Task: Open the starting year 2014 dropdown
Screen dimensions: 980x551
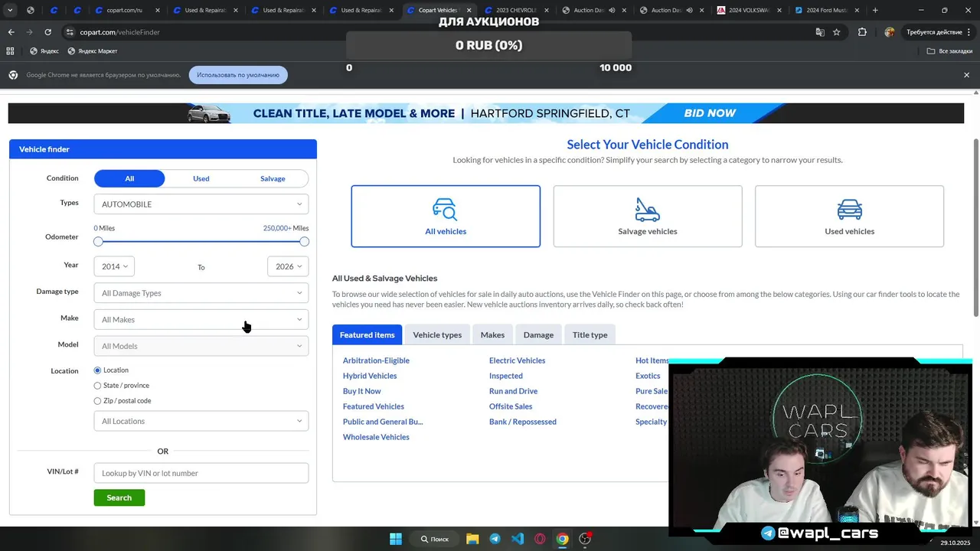Action: point(114,266)
